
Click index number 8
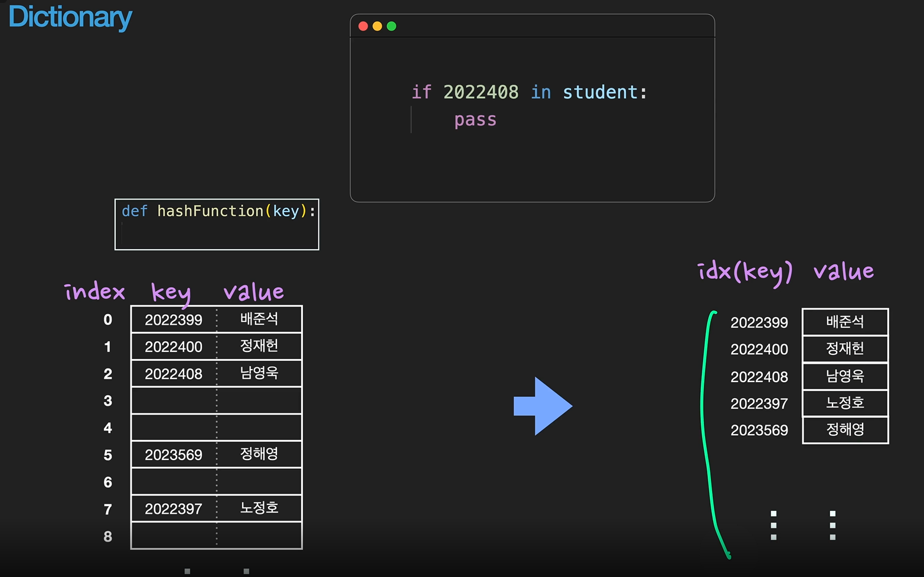tap(107, 537)
